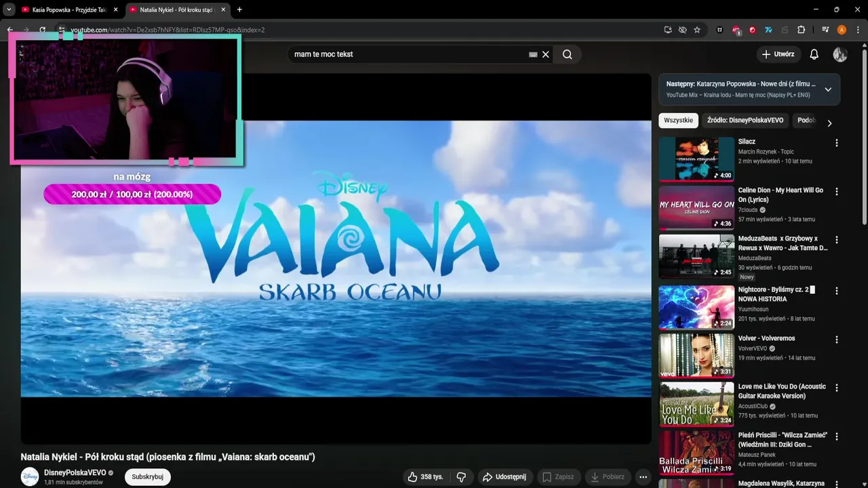
Task: Open the orange Chrome profile avatar
Action: point(842,30)
